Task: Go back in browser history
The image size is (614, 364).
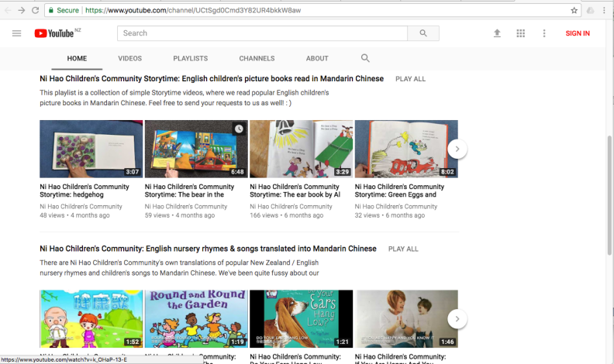Action: [x=8, y=10]
